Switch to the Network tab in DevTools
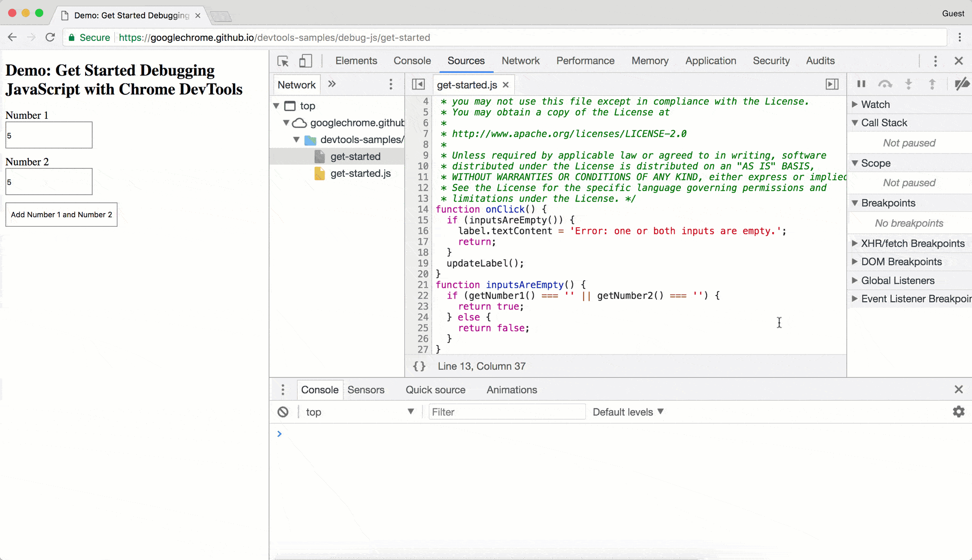Image resolution: width=972 pixels, height=560 pixels. pyautogui.click(x=521, y=61)
